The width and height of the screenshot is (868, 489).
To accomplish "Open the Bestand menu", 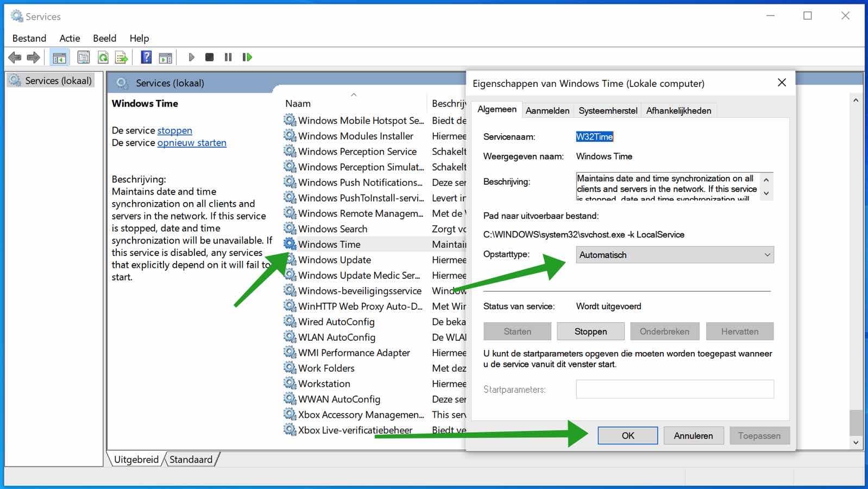I will pos(29,38).
